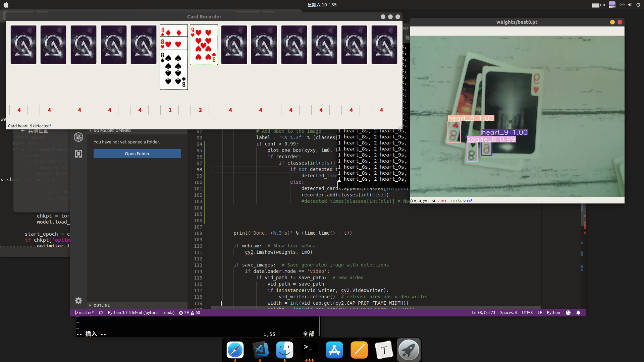The image size is (644, 362).
Task: Click the master git branch indicator
Action: click(85, 313)
